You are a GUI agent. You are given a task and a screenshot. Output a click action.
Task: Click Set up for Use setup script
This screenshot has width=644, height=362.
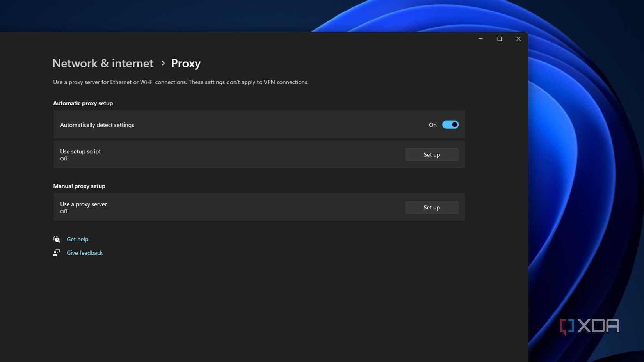coord(431,154)
